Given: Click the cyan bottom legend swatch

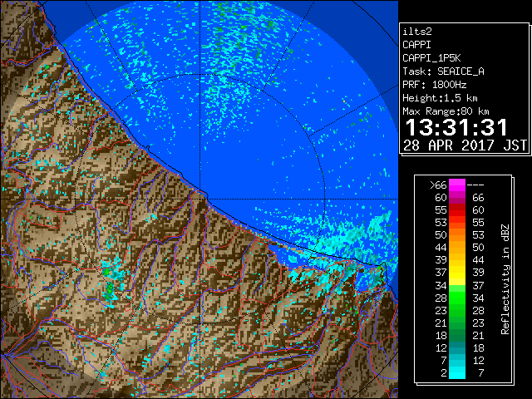Looking at the screenshot, I should point(457,372).
